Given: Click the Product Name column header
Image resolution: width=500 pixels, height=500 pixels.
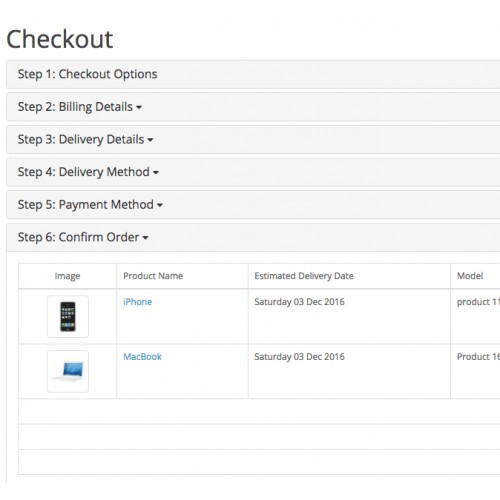Looking at the screenshot, I should pos(153,276).
